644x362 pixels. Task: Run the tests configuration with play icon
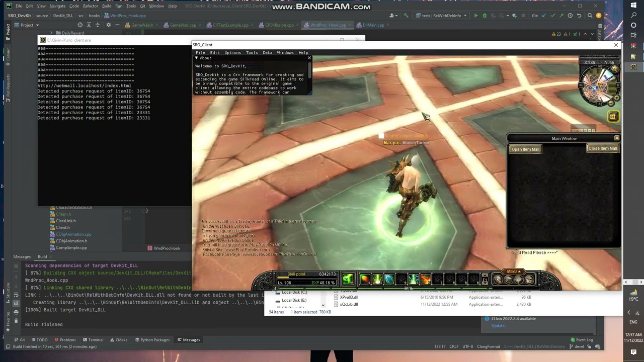pyautogui.click(x=475, y=16)
